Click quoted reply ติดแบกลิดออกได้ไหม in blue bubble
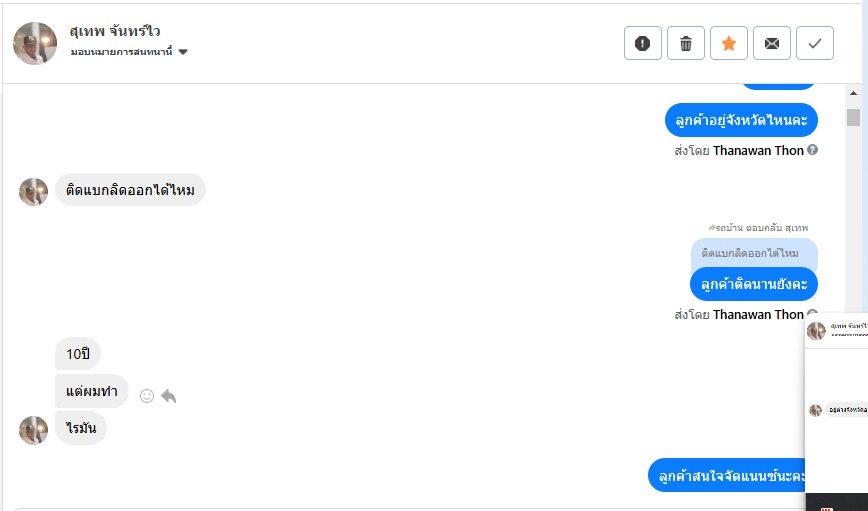The image size is (868, 511). [750, 253]
